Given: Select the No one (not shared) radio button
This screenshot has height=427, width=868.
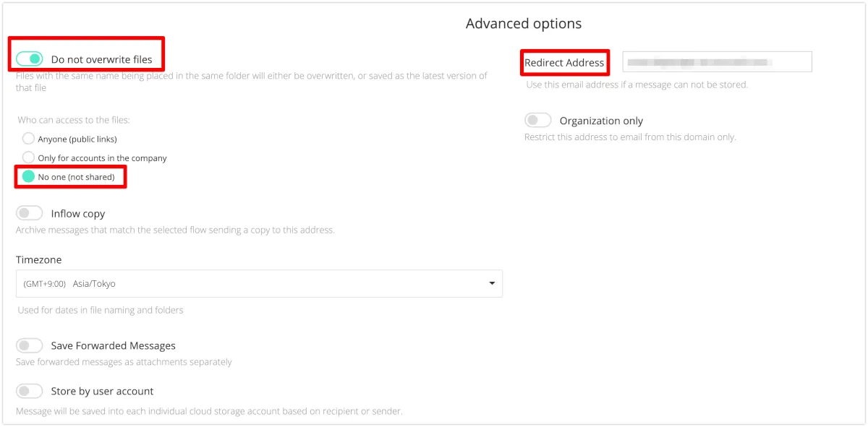Looking at the screenshot, I should click(x=28, y=177).
